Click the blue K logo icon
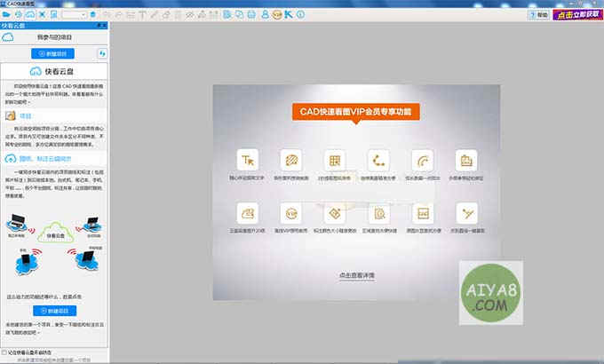 (289, 14)
